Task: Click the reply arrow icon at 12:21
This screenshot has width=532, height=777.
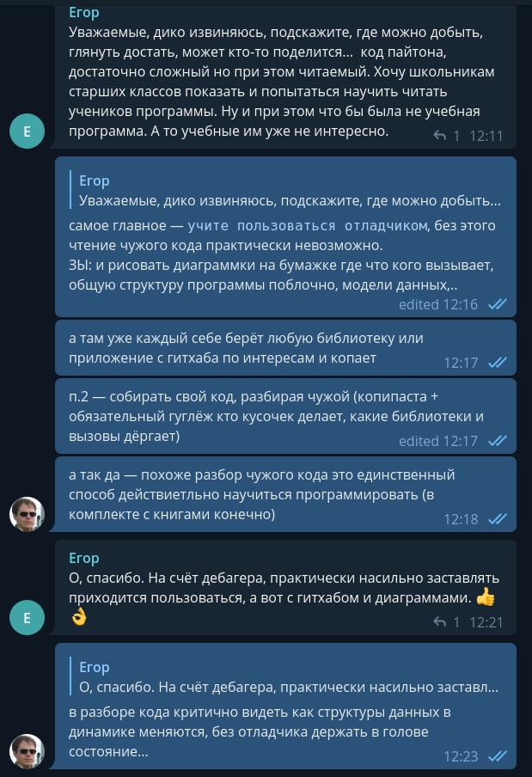Action: (439, 622)
